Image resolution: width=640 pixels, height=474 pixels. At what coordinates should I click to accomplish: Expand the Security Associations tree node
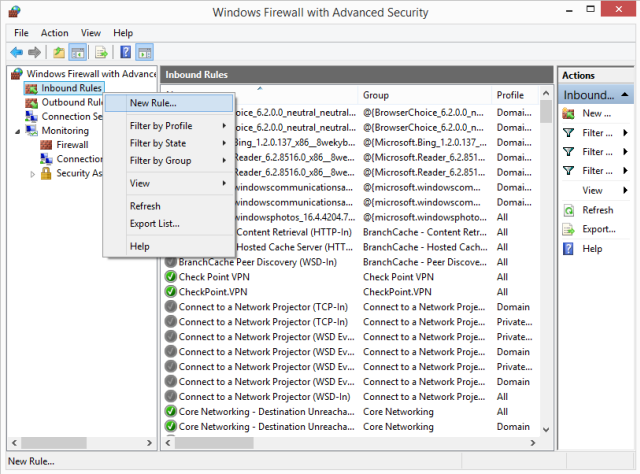[x=33, y=173]
